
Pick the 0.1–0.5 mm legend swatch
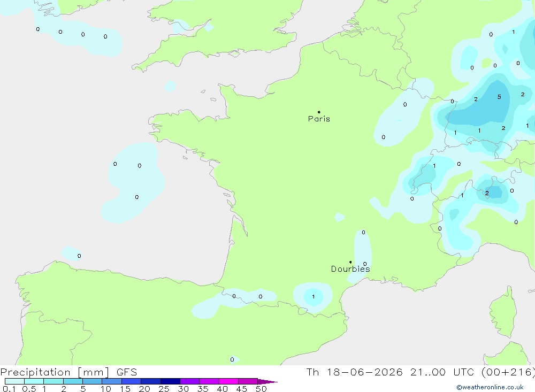(14, 381)
